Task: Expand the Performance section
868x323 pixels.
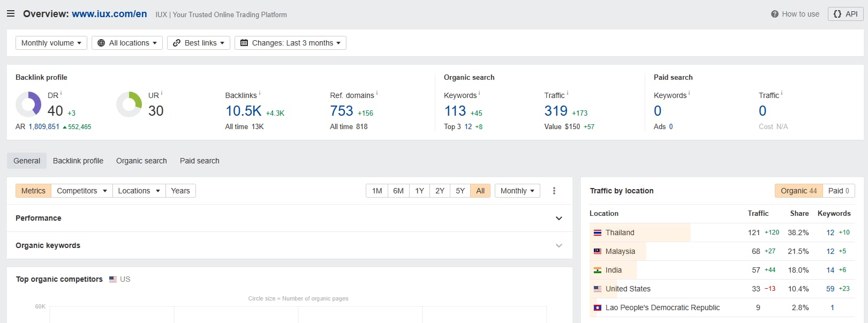Action: point(290,218)
